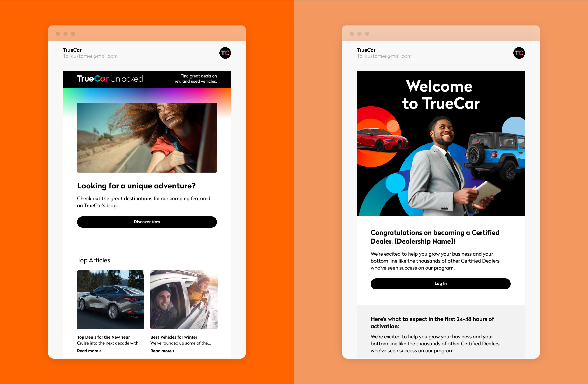
Task: Click the TC avatar icon in right email
Action: 519,53
